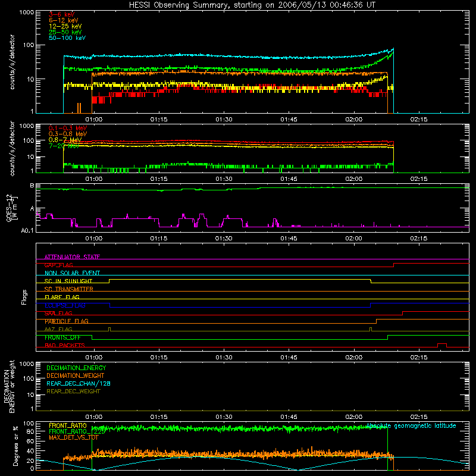Click the A0.1 label on the GOES-12 axis

pos(27,231)
